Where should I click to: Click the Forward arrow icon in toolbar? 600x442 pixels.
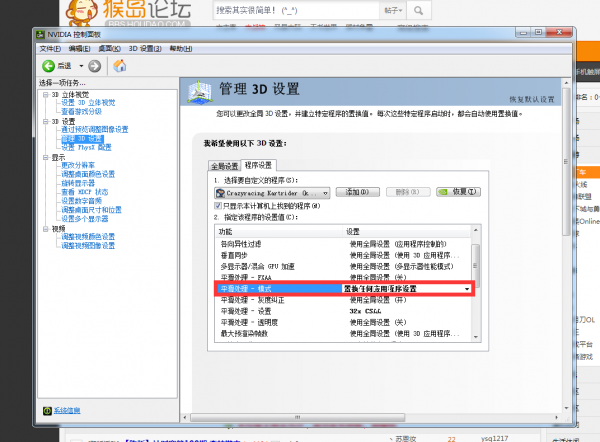click(x=95, y=66)
